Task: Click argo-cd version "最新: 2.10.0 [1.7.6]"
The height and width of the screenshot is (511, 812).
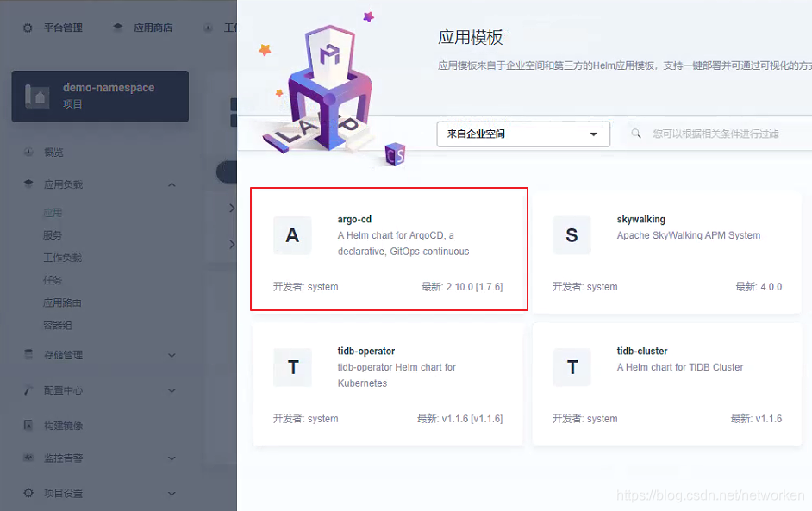Action: coord(462,287)
